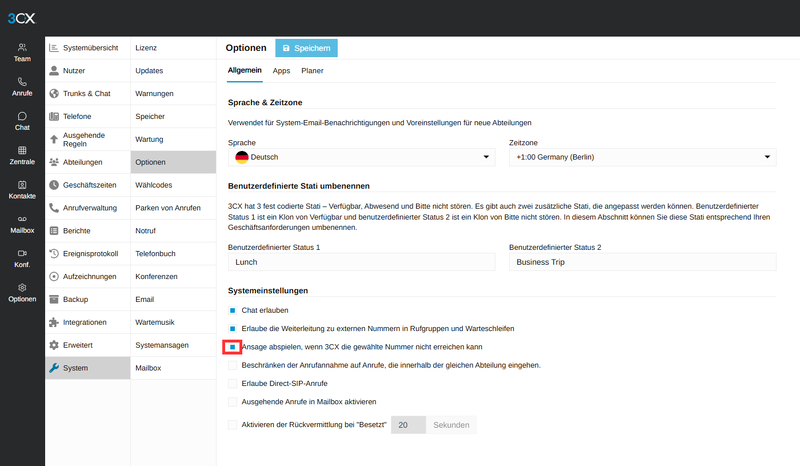Open the Wartemusik submenu item
The width and height of the screenshot is (800, 466).
tap(173, 322)
